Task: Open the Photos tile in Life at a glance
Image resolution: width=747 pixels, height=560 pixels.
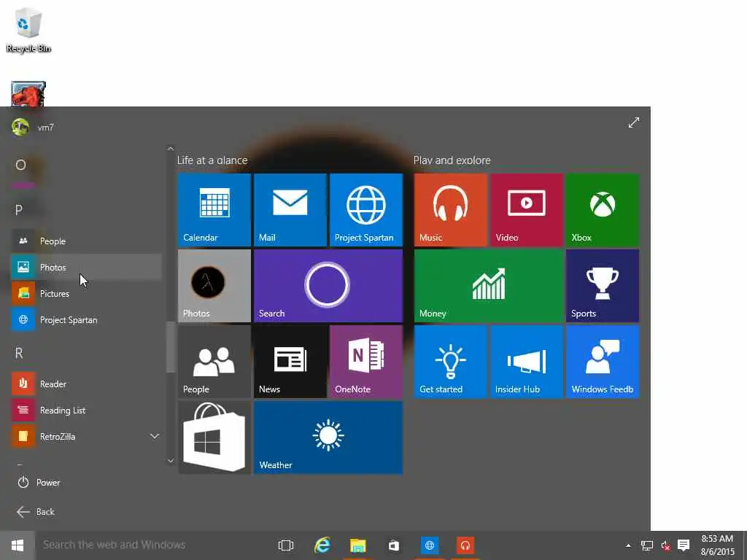Action: 214,286
